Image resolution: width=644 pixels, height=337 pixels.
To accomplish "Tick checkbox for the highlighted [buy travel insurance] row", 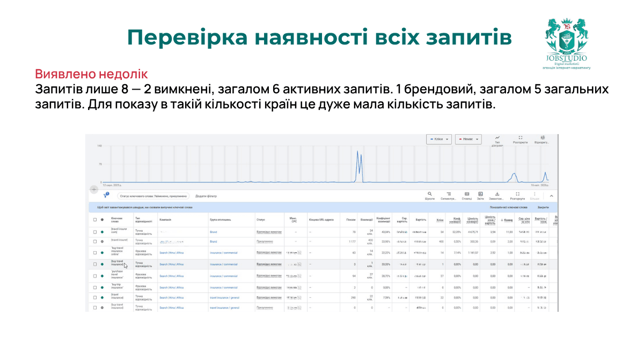I will (95, 264).
